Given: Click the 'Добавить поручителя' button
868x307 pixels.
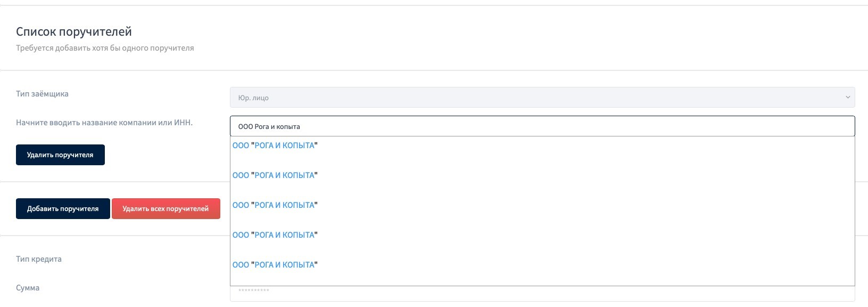Looking at the screenshot, I should (x=63, y=209).
